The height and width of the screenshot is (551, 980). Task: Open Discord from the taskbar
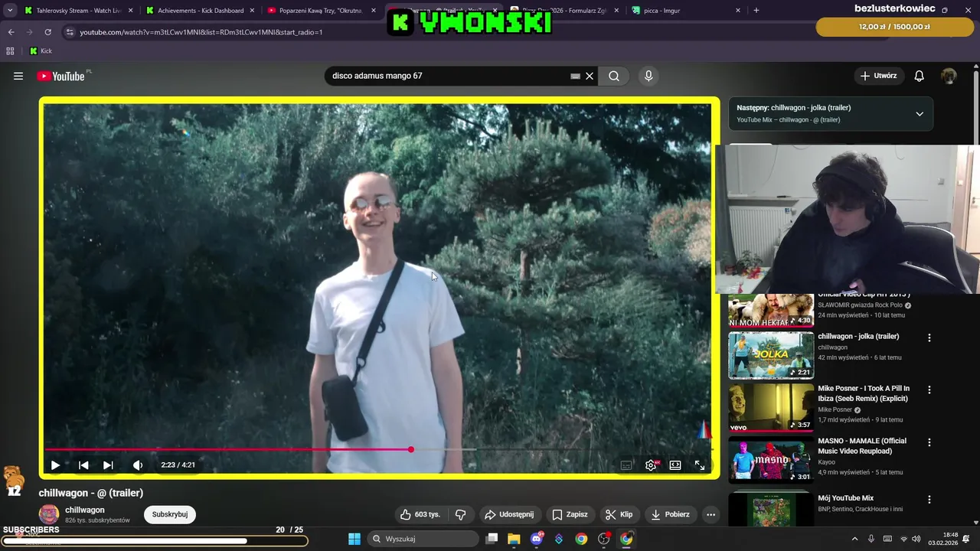coord(537,539)
